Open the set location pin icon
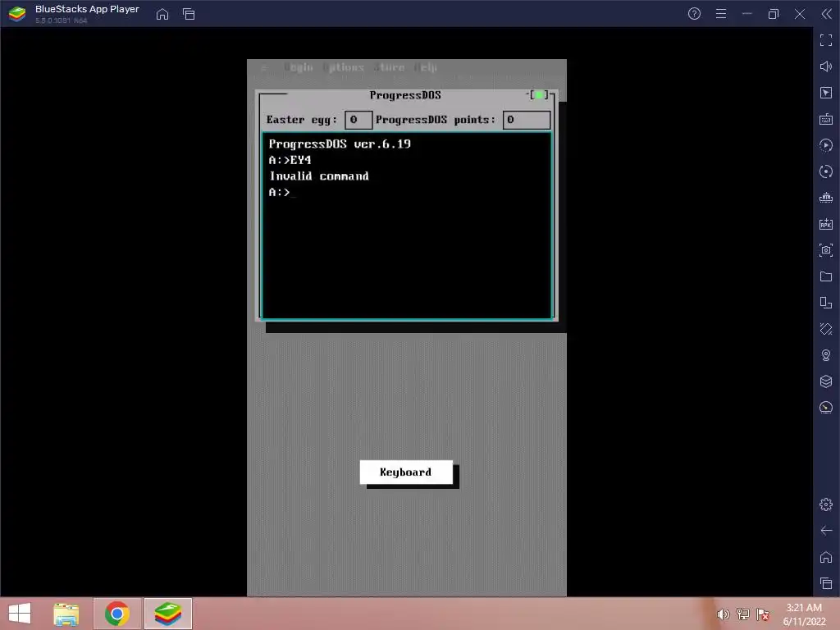The width and height of the screenshot is (840, 630). (x=826, y=355)
